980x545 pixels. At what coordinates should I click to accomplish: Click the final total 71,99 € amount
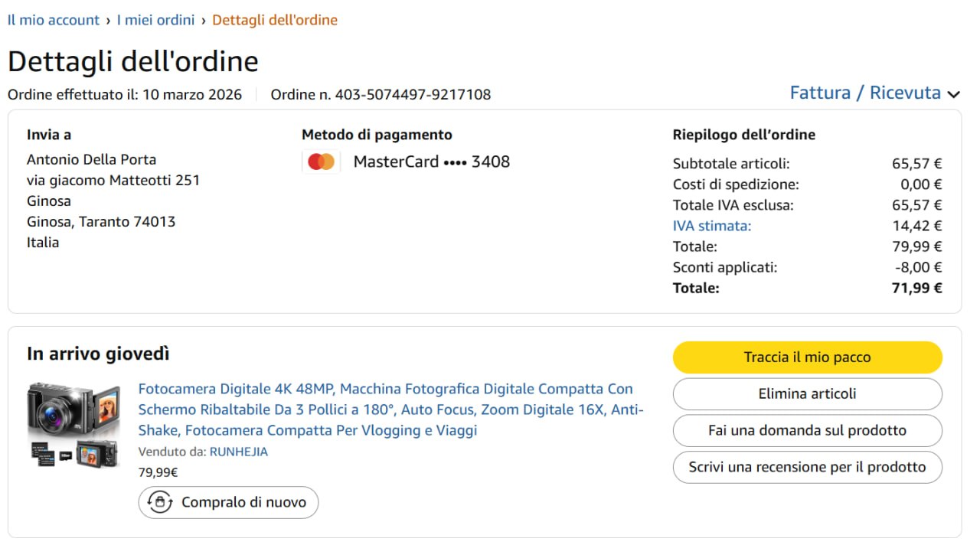click(917, 289)
